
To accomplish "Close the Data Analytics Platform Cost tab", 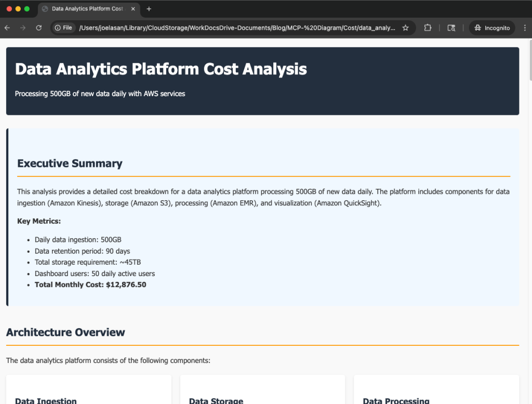I will [x=132, y=9].
